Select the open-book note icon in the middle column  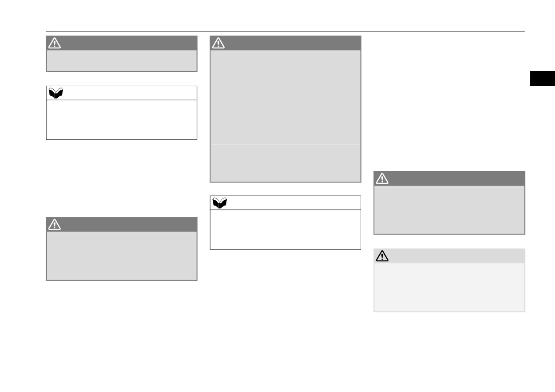coord(219,203)
